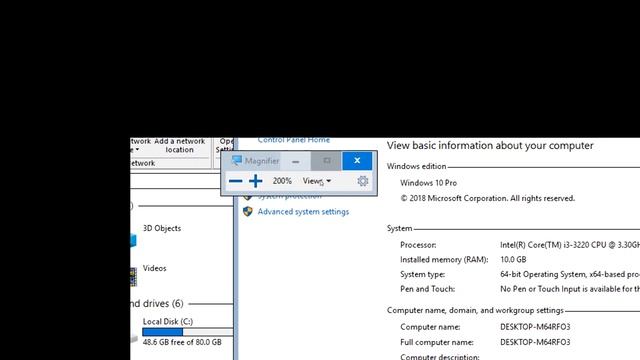Select Local Disk (C:) drive
Viewport: 640px width, 360px height.
(x=168, y=322)
